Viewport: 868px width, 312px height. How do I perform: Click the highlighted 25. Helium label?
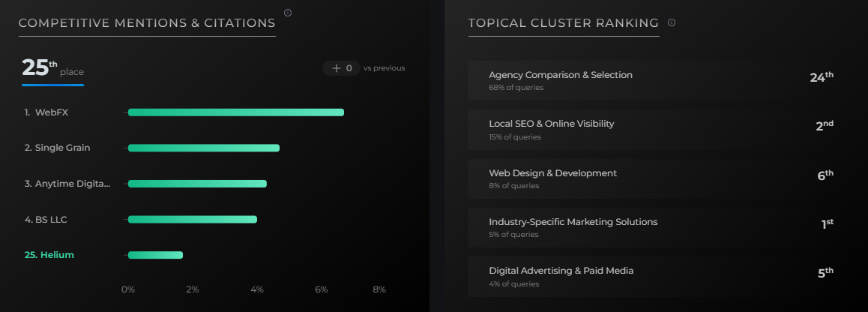pos(49,255)
